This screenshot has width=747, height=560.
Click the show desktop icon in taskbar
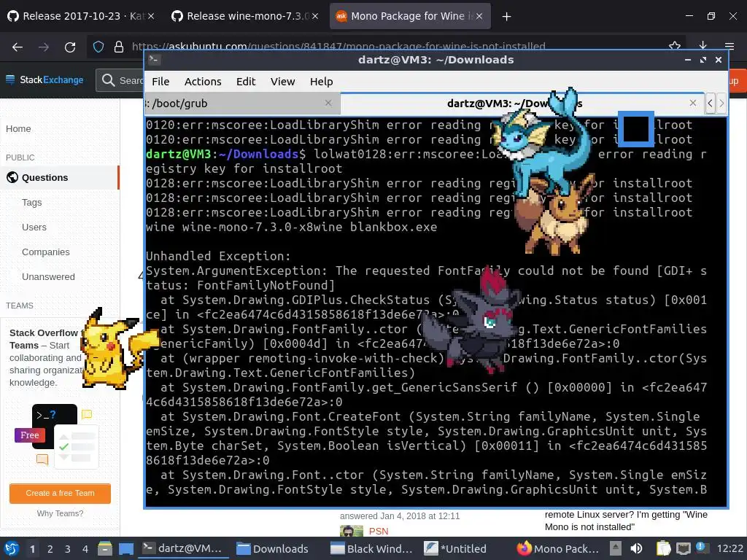coord(126,548)
